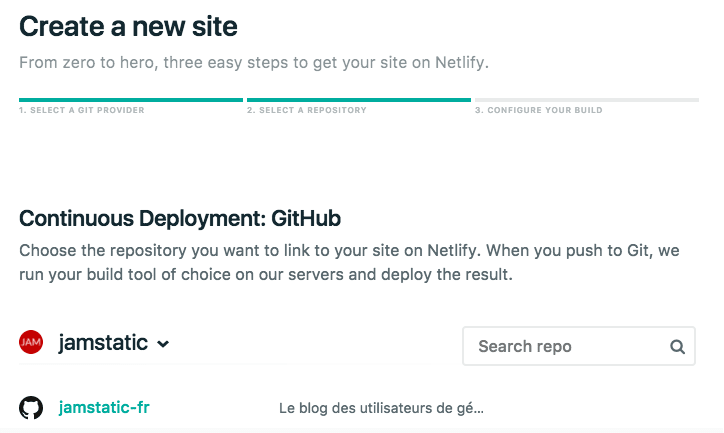Click the 'Le blog des utilisateurs' description
724x433 pixels.
pos(381,408)
